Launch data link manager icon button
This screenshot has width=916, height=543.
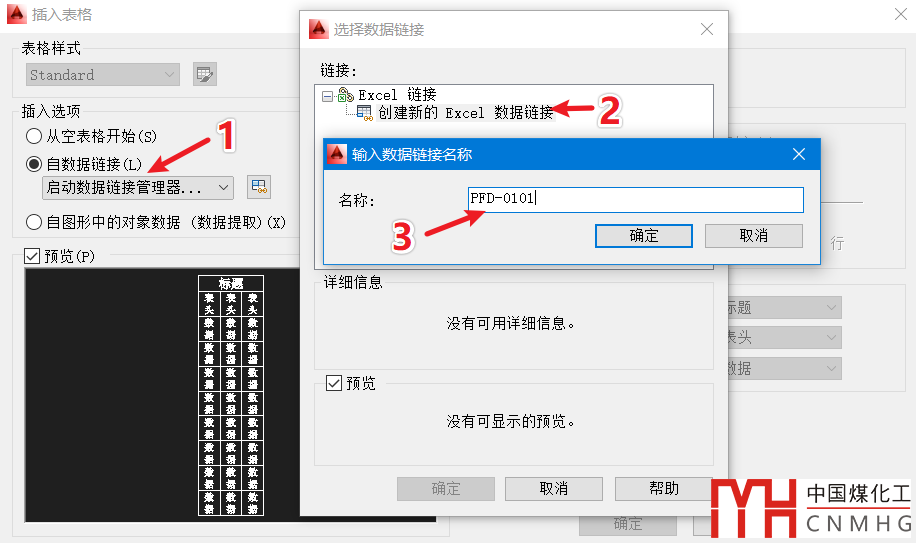(x=259, y=187)
